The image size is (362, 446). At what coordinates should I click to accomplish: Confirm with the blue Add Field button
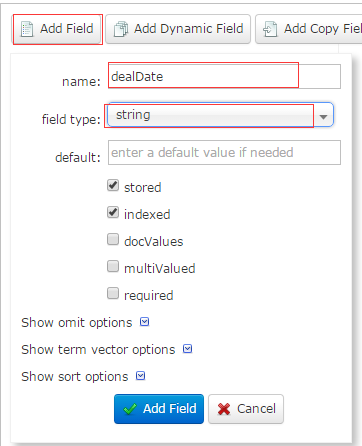(159, 409)
